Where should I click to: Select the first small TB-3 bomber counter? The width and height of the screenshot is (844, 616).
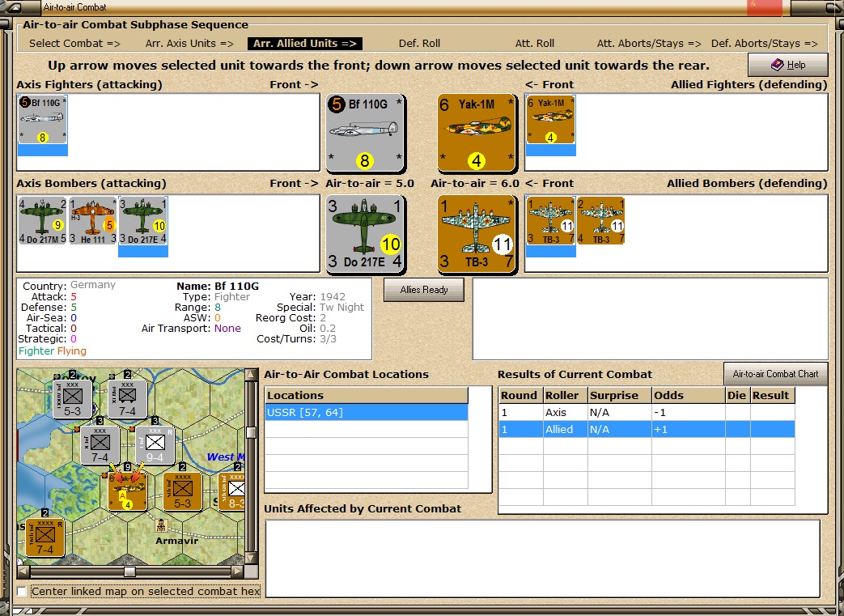(x=550, y=221)
